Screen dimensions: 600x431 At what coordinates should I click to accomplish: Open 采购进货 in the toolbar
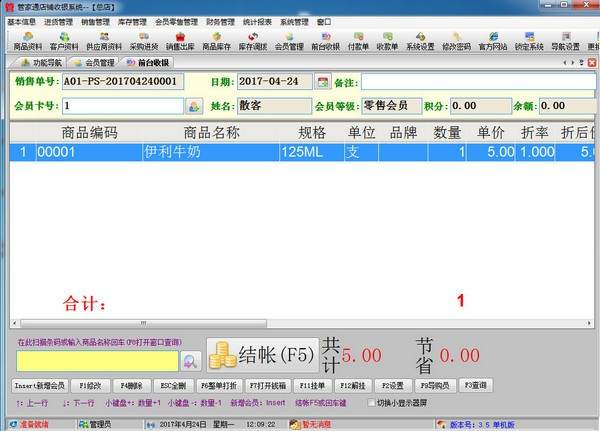tap(143, 41)
